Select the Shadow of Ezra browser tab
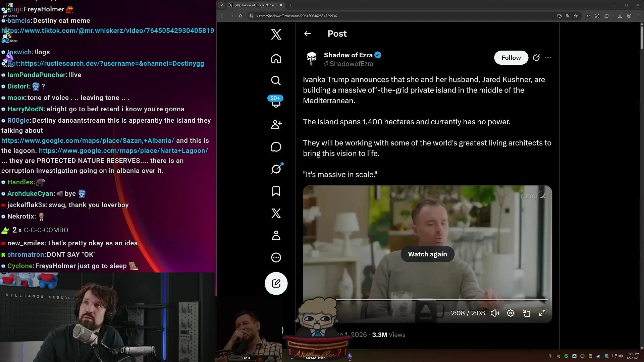Viewport: 644px width, 362px height. pos(256,5)
